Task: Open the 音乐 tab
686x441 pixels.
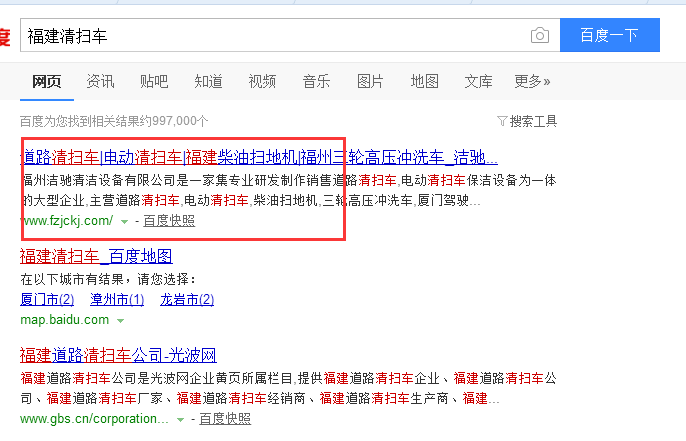Action: pyautogui.click(x=316, y=81)
